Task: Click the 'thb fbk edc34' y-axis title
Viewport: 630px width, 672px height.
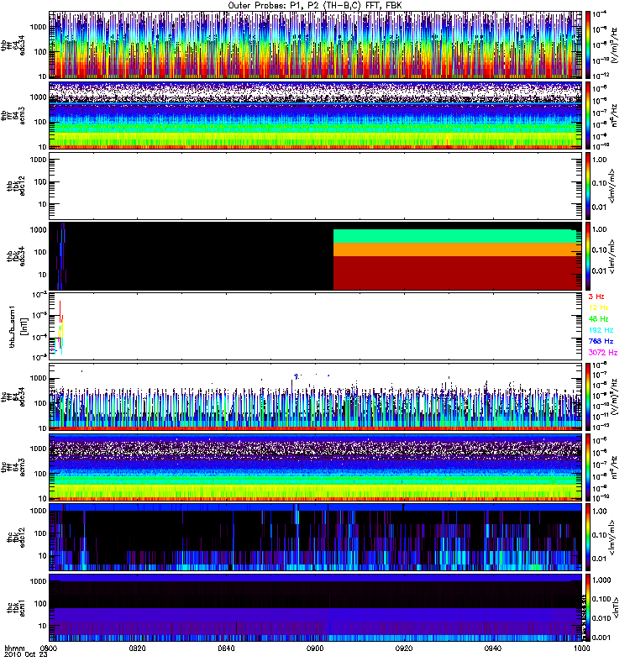Action: tap(16, 256)
